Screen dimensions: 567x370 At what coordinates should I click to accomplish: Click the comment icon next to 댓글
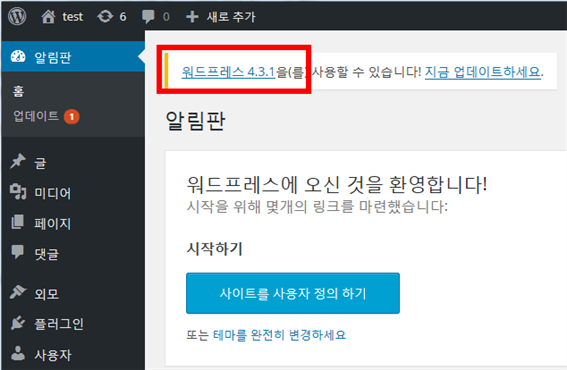pyautogui.click(x=17, y=252)
